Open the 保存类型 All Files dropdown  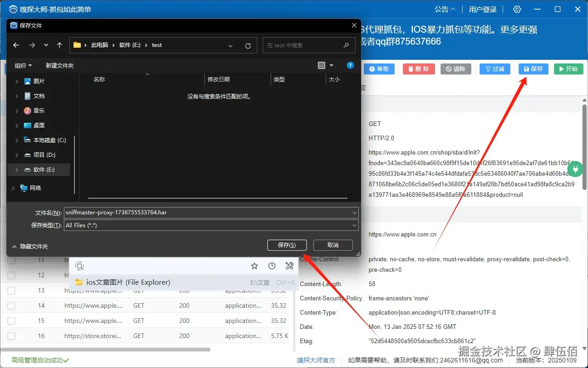pyautogui.click(x=211, y=225)
